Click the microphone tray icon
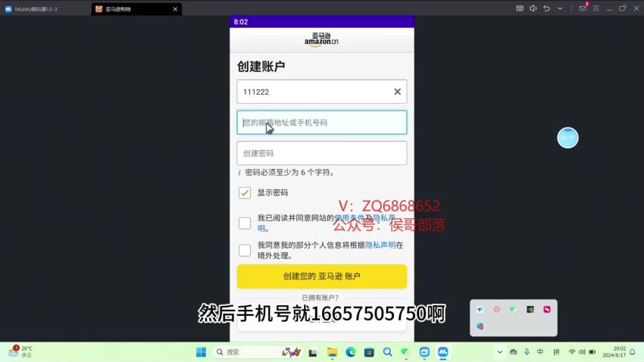 (x=527, y=351)
